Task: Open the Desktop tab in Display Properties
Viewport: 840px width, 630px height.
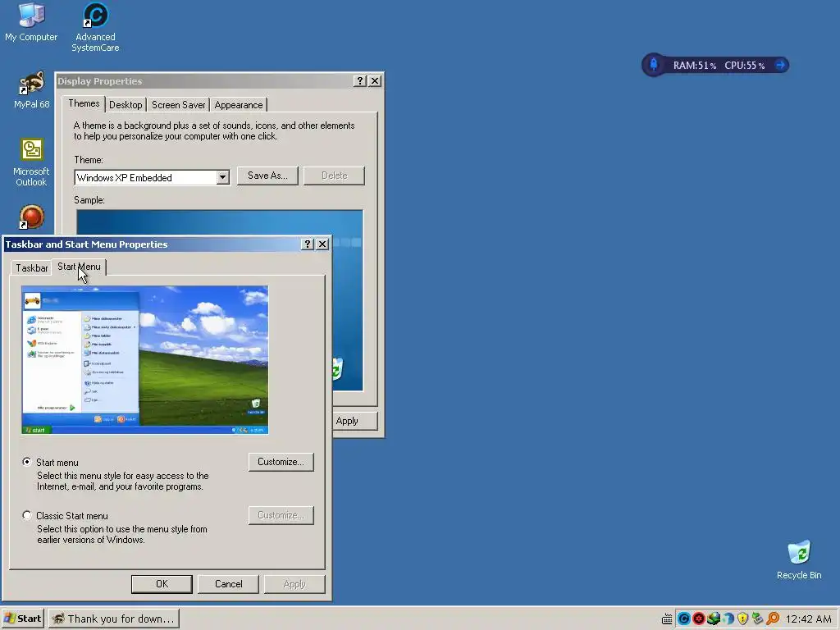Action: pos(126,105)
